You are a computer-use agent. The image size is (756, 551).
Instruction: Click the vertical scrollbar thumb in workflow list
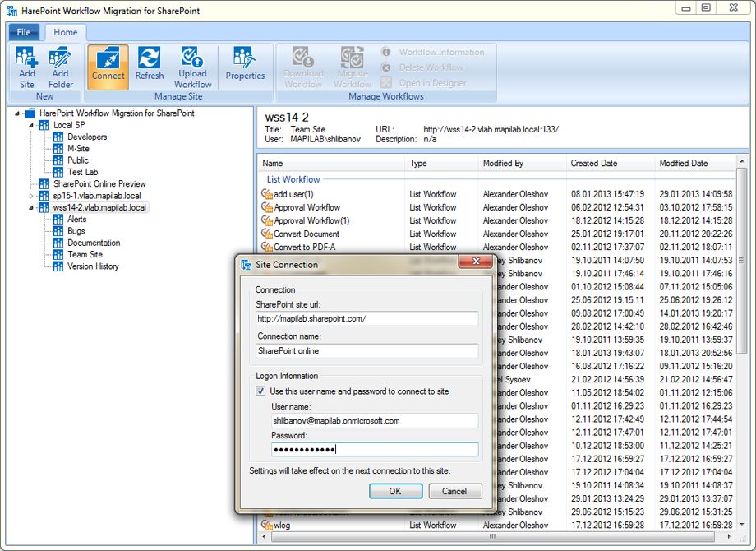pyautogui.click(x=741, y=261)
